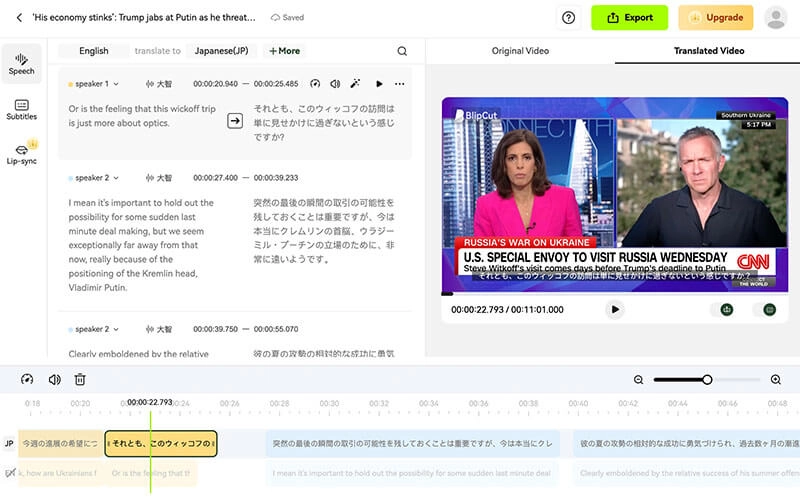Click the second green round icon under the video
Viewport: 800px width, 497px height.
click(769, 310)
